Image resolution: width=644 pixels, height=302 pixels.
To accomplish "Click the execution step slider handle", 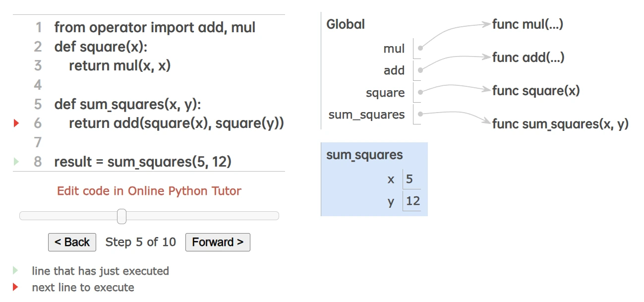I will [x=121, y=216].
